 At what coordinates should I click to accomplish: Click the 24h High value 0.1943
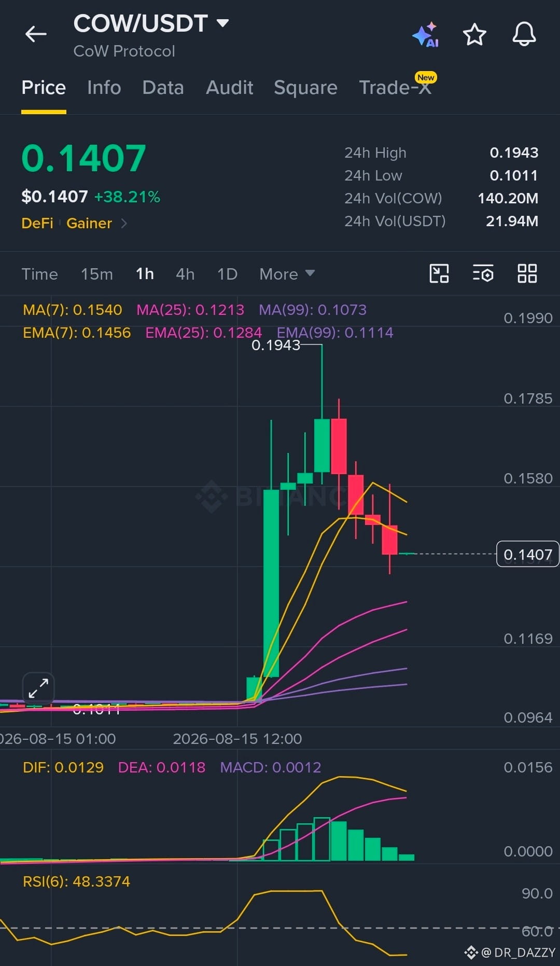tap(514, 153)
